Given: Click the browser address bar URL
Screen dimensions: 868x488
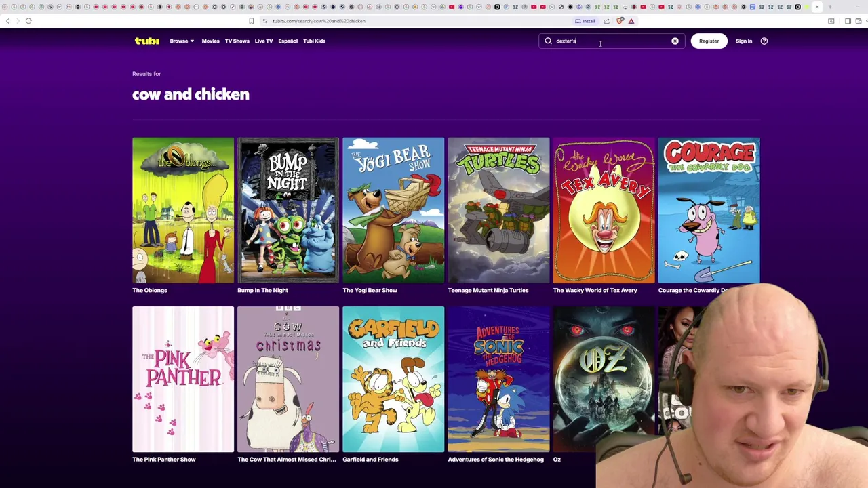Looking at the screenshot, I should click(x=319, y=21).
